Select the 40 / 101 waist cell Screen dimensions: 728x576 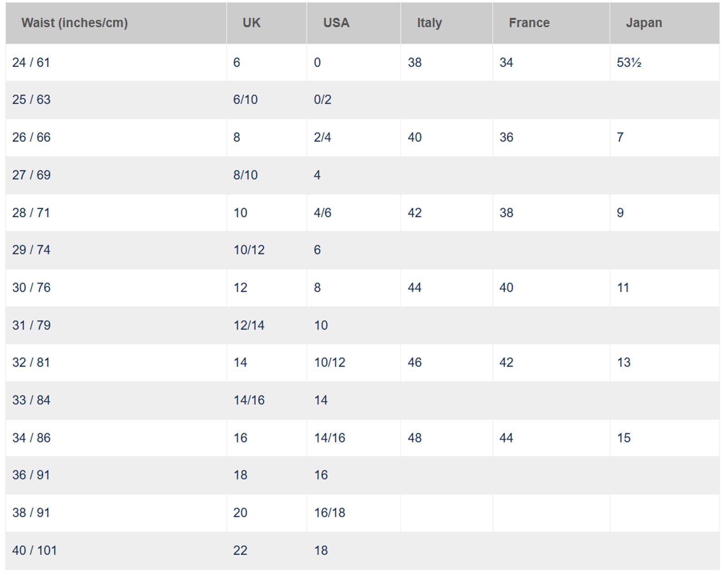[35, 551]
